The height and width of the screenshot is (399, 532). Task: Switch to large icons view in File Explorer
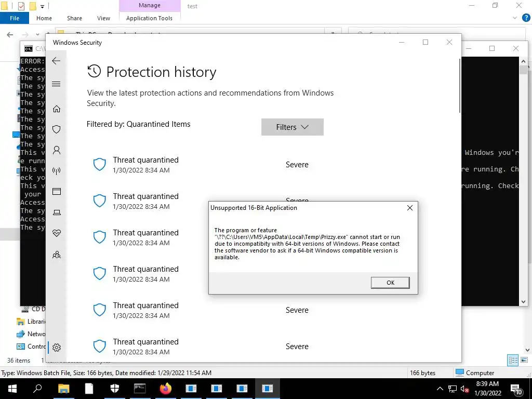point(524,360)
